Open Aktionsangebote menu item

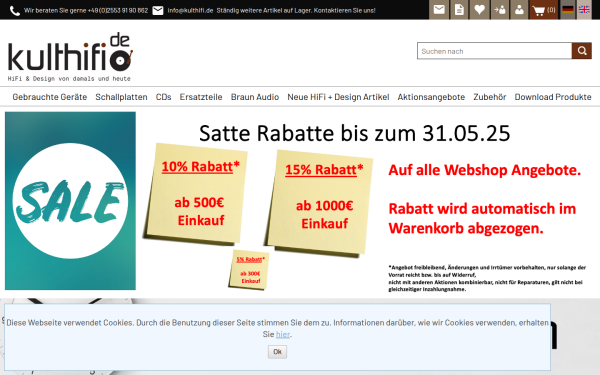[x=431, y=97]
